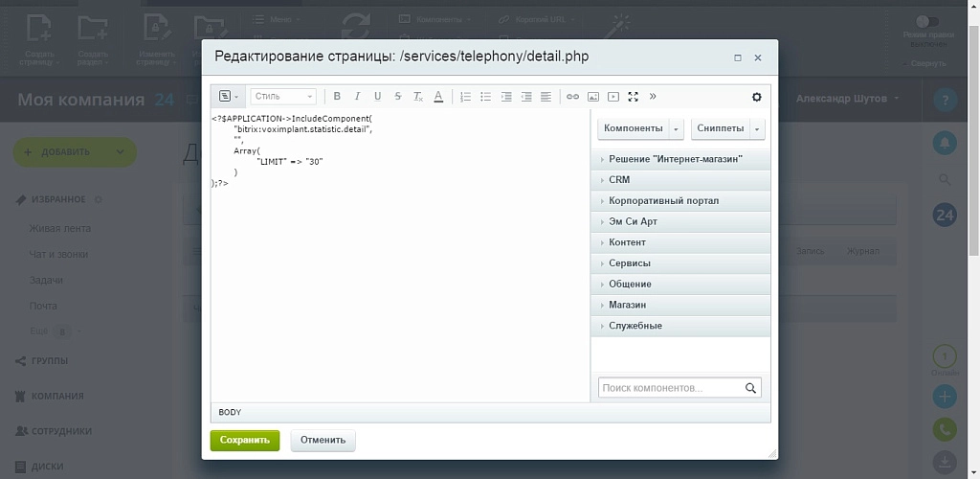Maximize the page editing dialog
Viewport: 980px width, 479px height.
click(x=738, y=57)
